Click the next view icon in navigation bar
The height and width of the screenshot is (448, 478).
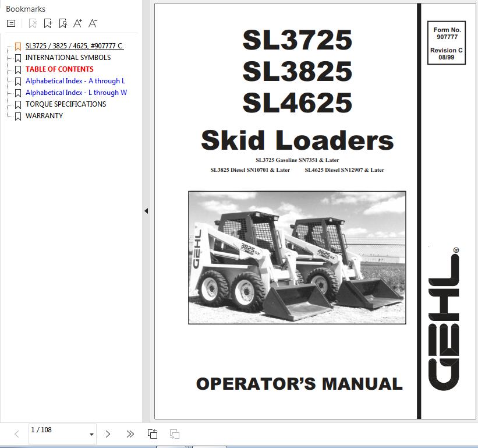pos(174,434)
